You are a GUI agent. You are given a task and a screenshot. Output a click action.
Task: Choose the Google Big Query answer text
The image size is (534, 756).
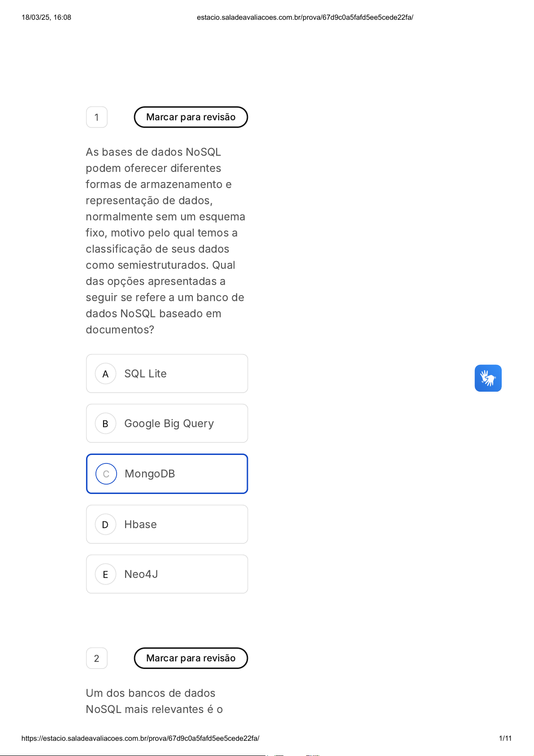[169, 424]
